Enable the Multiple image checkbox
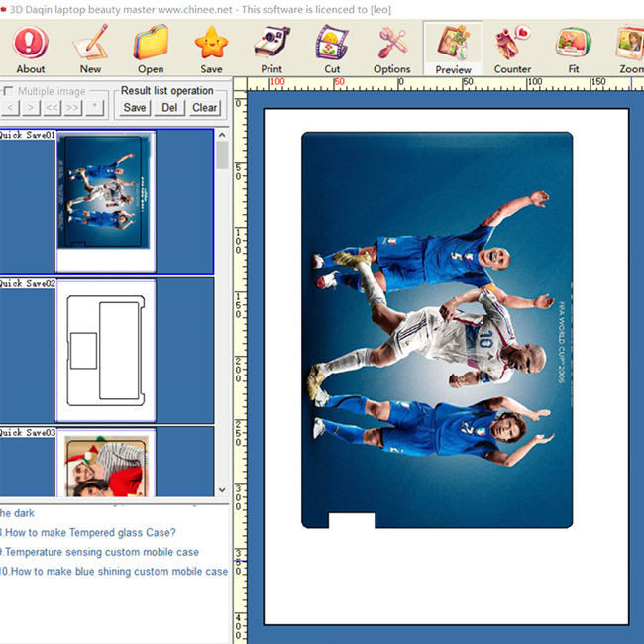Viewport: 644px width, 644px height. click(x=8, y=91)
